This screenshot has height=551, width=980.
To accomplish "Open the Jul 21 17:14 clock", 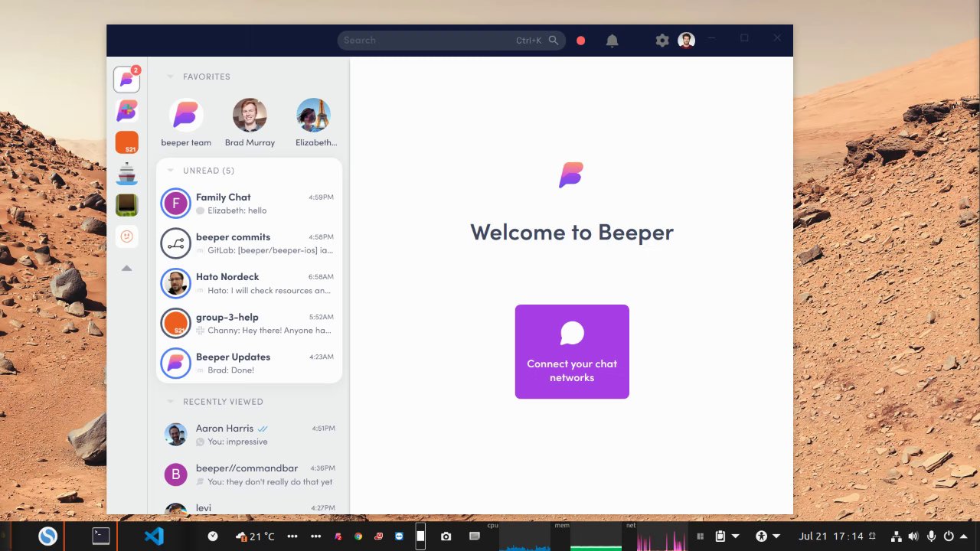I will pyautogui.click(x=831, y=536).
